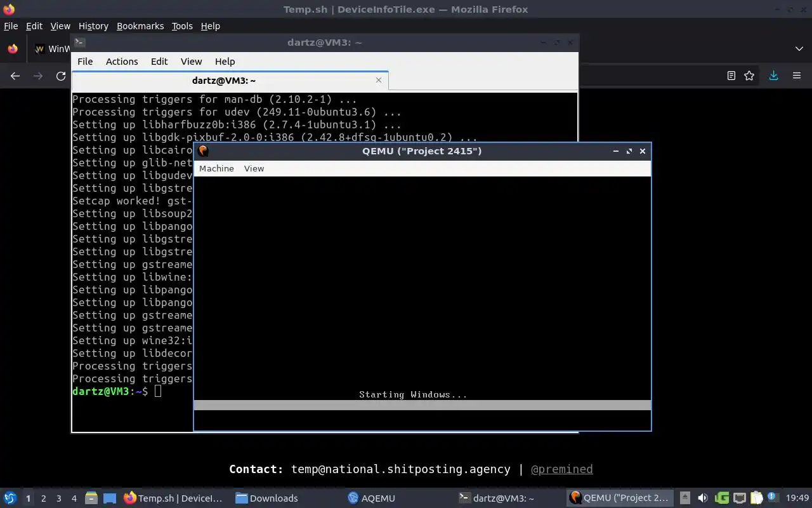Open Firefox File menu
The image size is (812, 508).
tap(11, 26)
